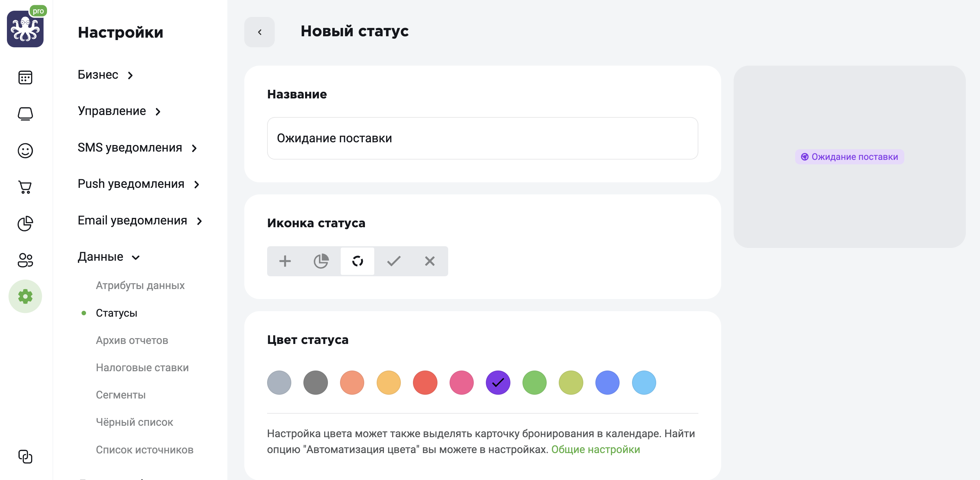This screenshot has height=480, width=980.
Task: Pick the blue color swatch
Action: (607, 383)
